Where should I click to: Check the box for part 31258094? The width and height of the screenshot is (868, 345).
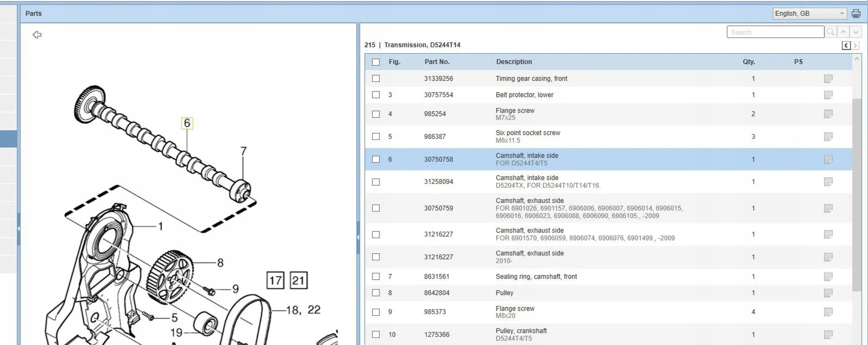(376, 182)
